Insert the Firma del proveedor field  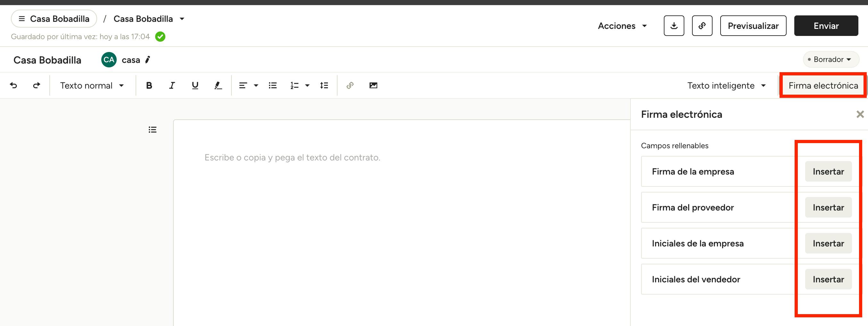[x=828, y=207]
